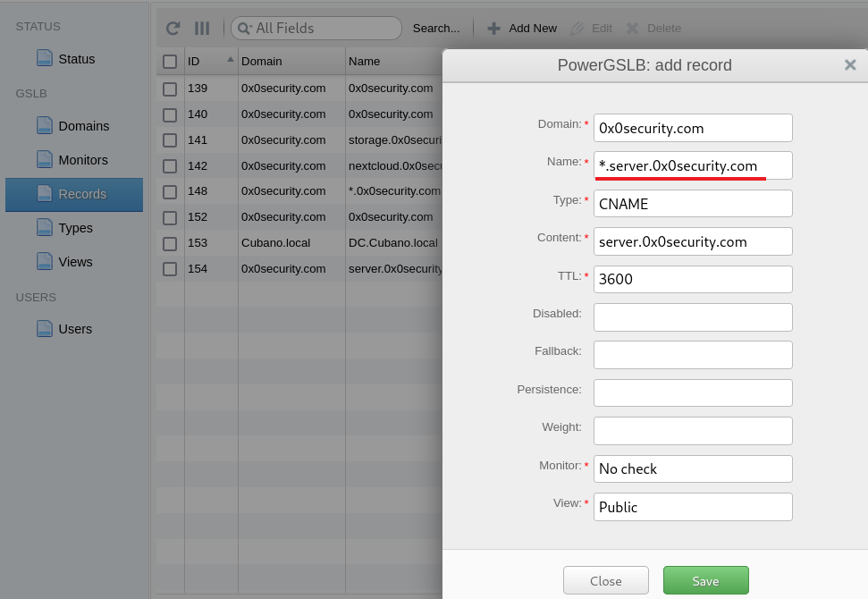This screenshot has height=599, width=868.
Task: Tick the checkbox for record 139
Action: (x=170, y=89)
